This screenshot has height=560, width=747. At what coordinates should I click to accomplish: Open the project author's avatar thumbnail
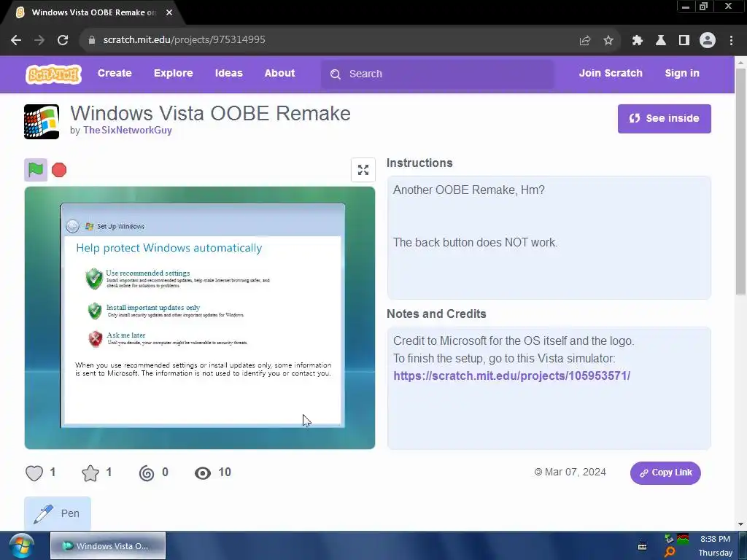tap(42, 122)
